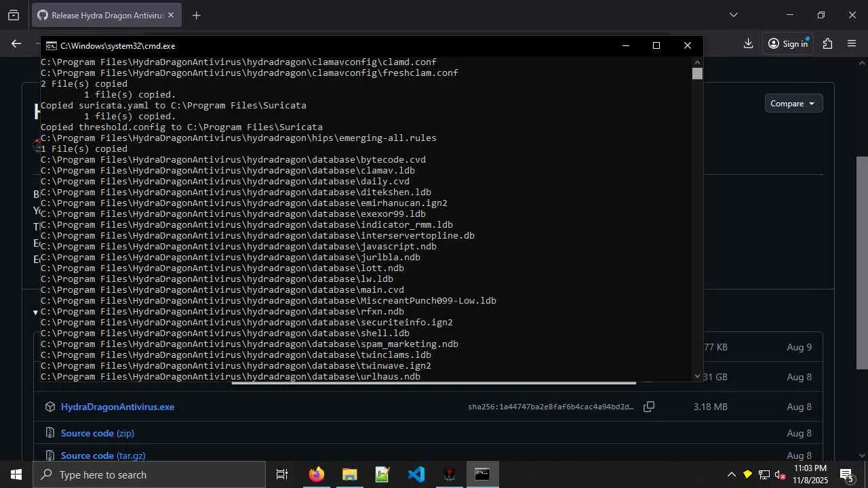Open the Firefox application menu
868x488 pixels.
point(852,43)
